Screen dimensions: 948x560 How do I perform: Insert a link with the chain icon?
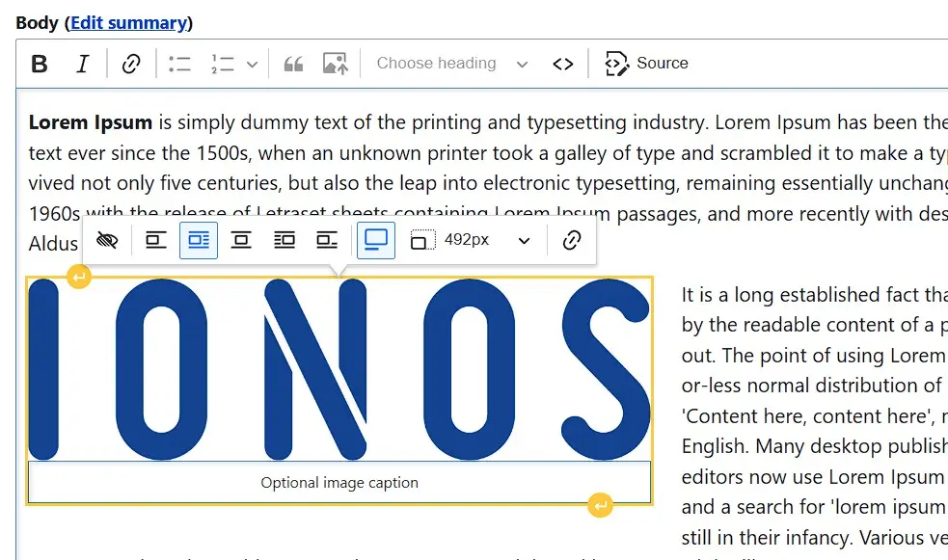129,63
